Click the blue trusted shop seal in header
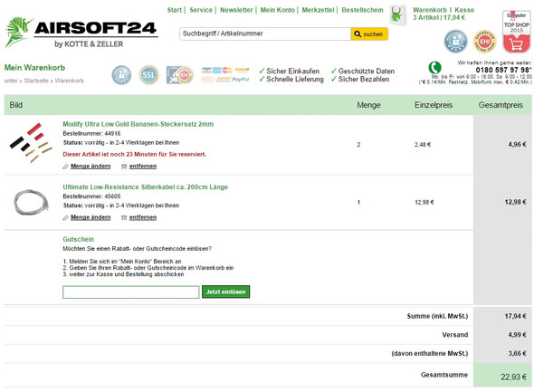The height and width of the screenshot is (392, 534). tap(455, 42)
